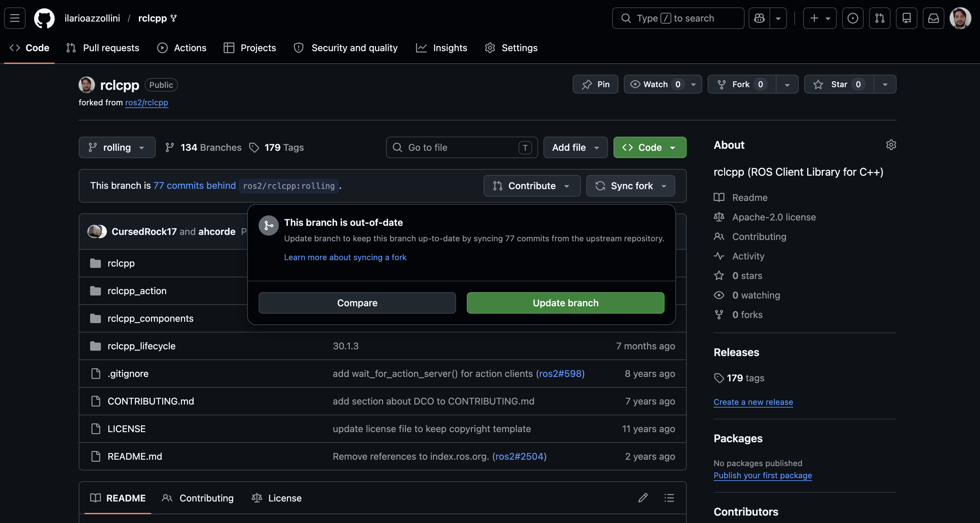This screenshot has height=523, width=980.
Task: Fork the repository with Fork button
Action: click(742, 84)
